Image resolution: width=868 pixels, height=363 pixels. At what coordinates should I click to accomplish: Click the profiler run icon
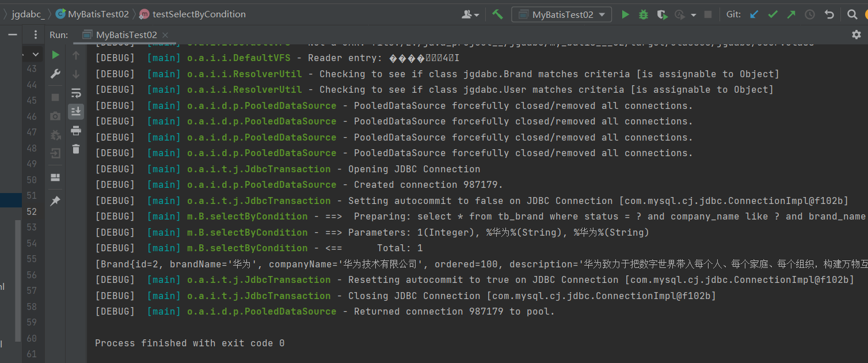680,14
